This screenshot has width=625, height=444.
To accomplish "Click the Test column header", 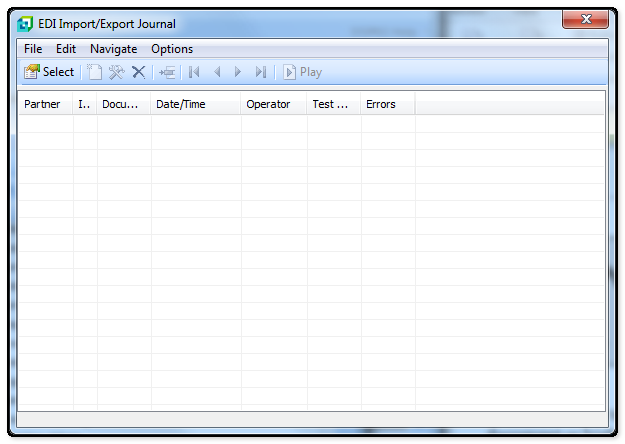I will tap(333, 104).
